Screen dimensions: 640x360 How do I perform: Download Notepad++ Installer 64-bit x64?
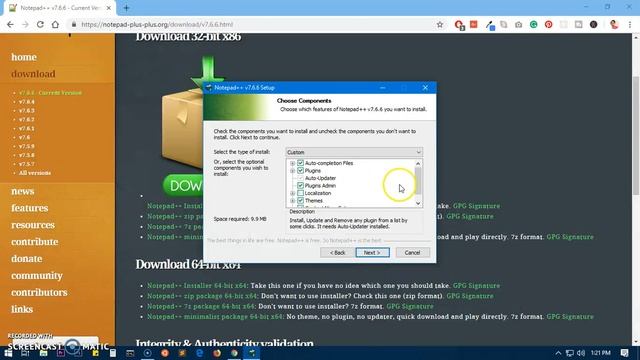[198, 286]
